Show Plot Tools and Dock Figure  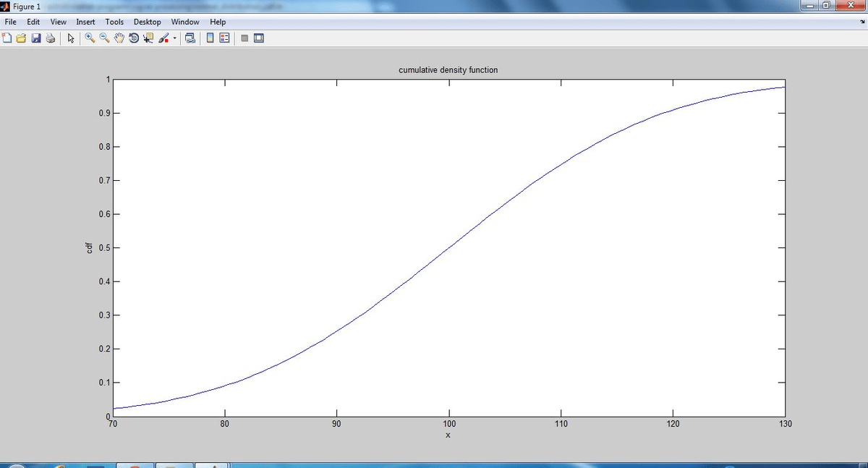click(258, 38)
